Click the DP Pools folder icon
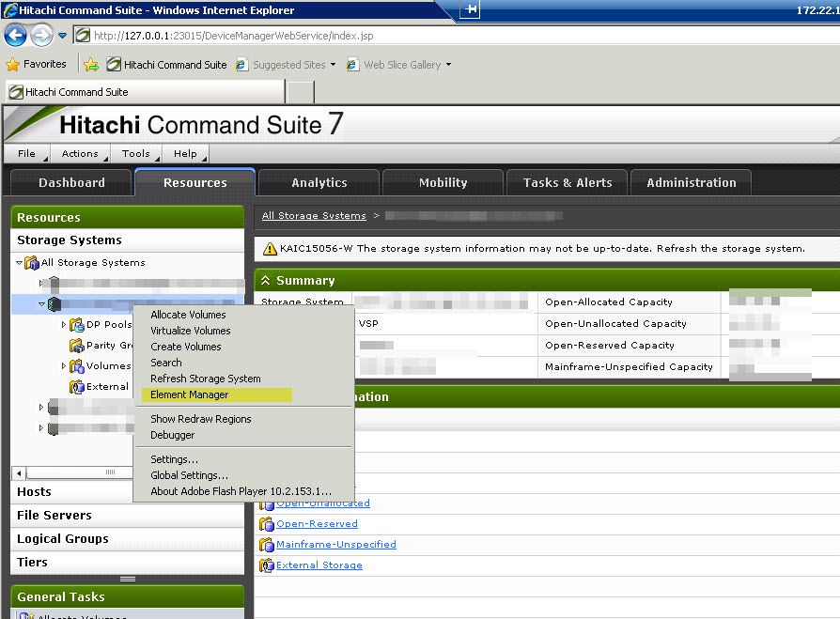Image resolution: width=840 pixels, height=619 pixels. click(77, 325)
